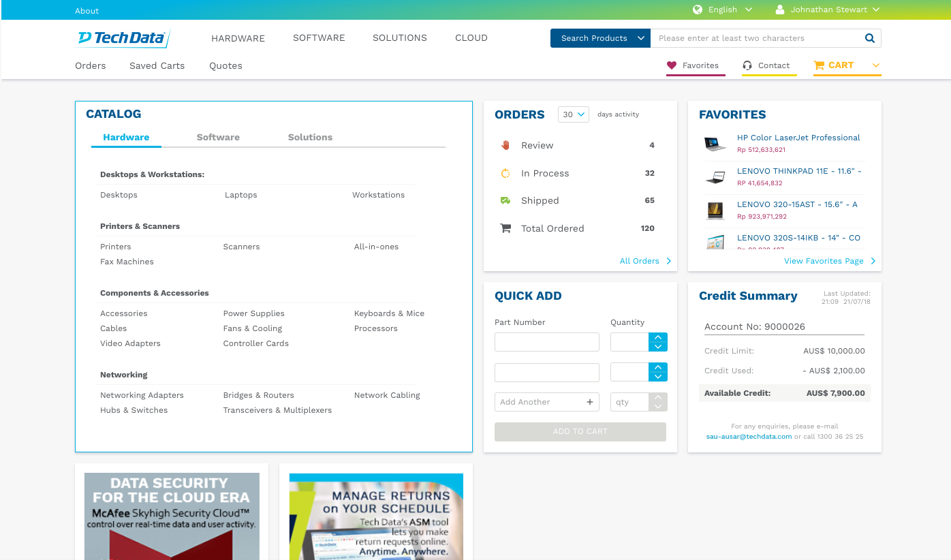Click the Shipped truck icon
This screenshot has height=560, width=951.
coord(505,200)
